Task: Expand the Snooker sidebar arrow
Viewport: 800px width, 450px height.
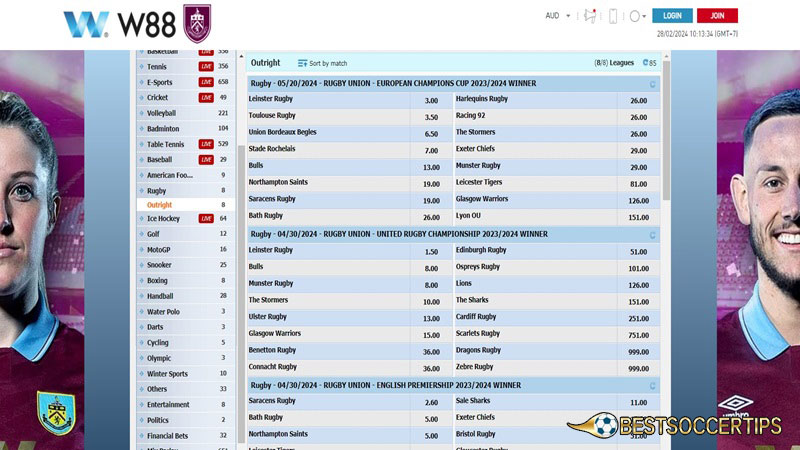Action: click(x=142, y=265)
